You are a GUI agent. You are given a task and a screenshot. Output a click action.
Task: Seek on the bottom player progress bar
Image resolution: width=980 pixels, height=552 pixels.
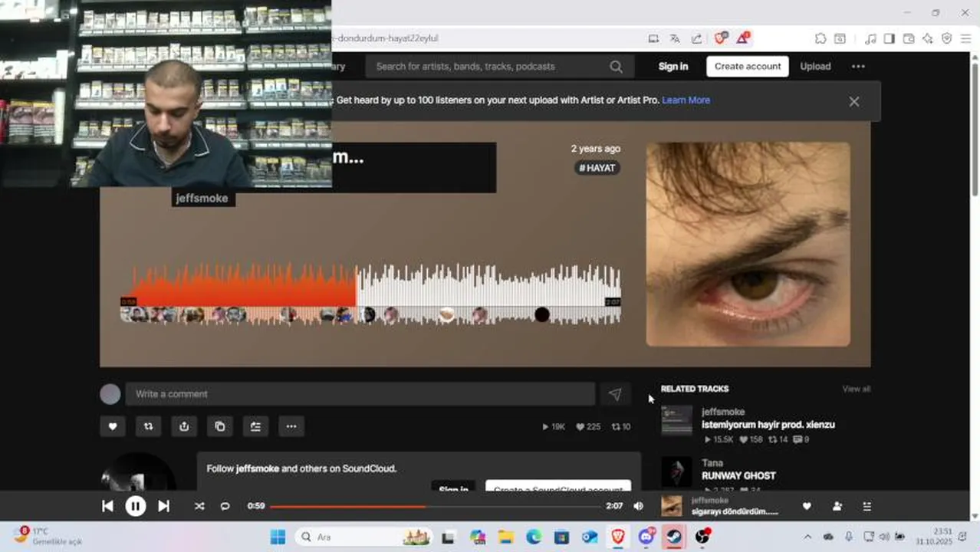435,506
